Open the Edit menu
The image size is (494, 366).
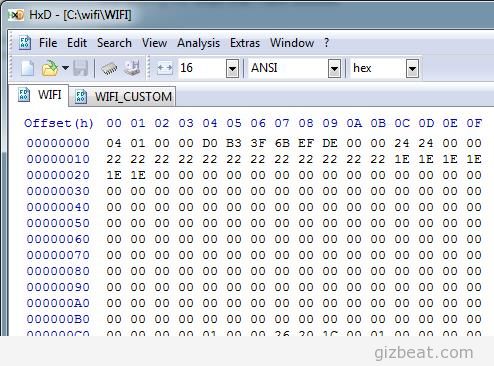(77, 43)
